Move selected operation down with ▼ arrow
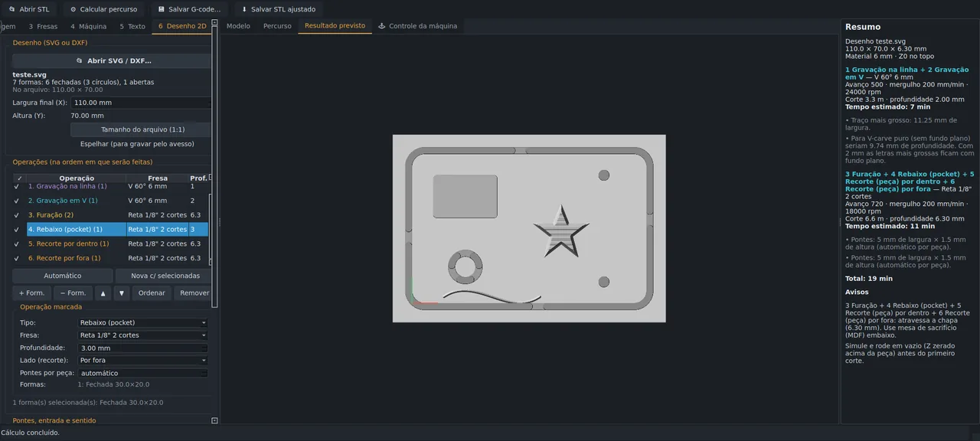 click(122, 293)
